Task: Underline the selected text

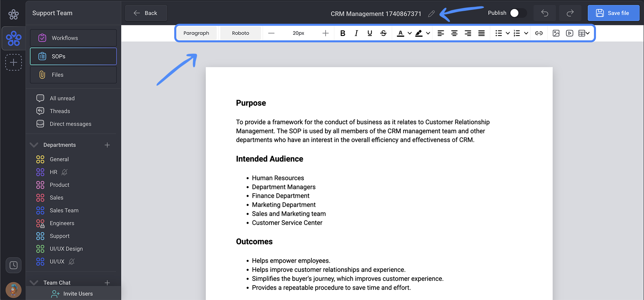Action: 369,33
